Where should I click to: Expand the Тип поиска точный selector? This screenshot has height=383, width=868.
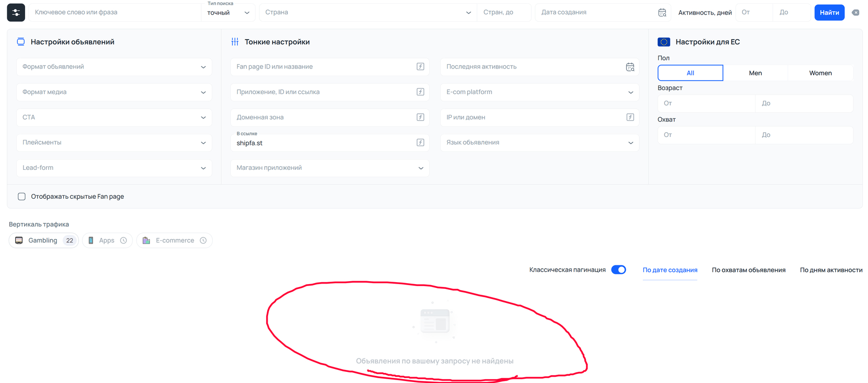[x=228, y=13]
